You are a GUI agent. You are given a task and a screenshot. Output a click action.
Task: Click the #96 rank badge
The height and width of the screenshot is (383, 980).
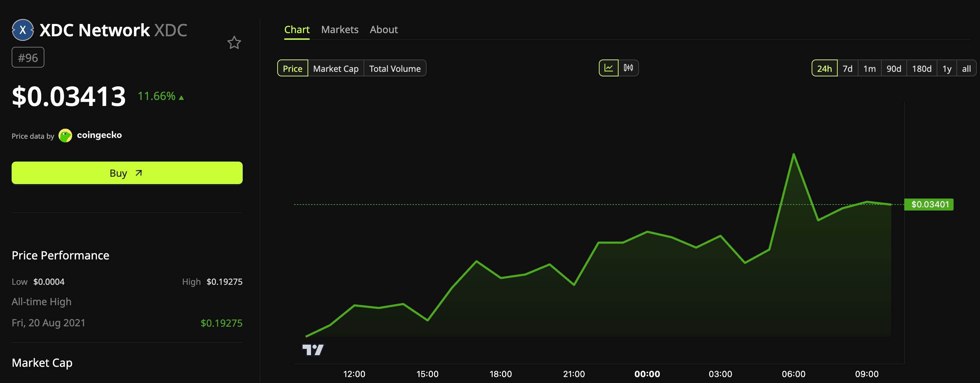[x=28, y=57]
